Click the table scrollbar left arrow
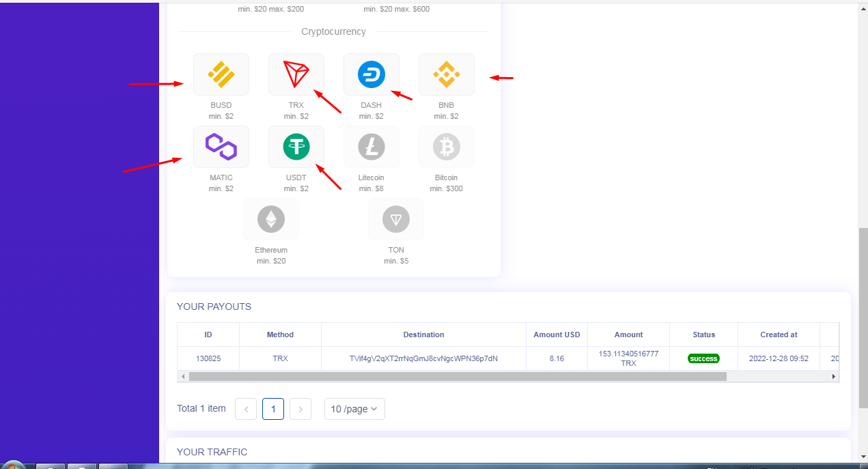This screenshot has width=868, height=469. click(x=182, y=376)
